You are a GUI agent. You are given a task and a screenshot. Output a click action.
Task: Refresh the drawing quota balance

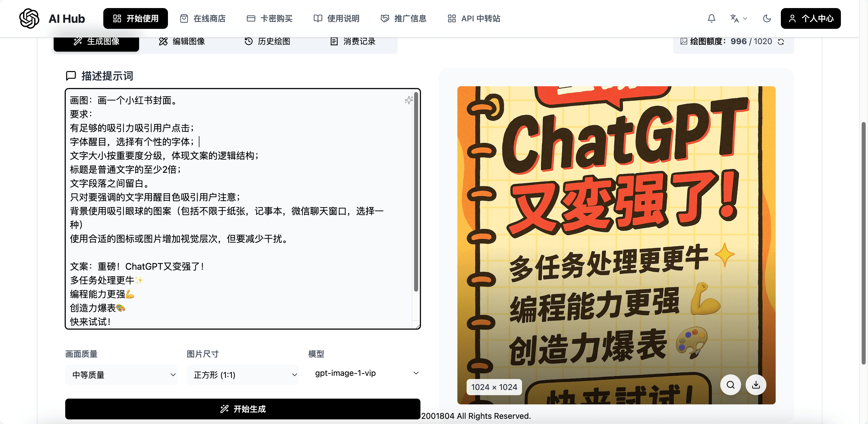[x=781, y=42]
